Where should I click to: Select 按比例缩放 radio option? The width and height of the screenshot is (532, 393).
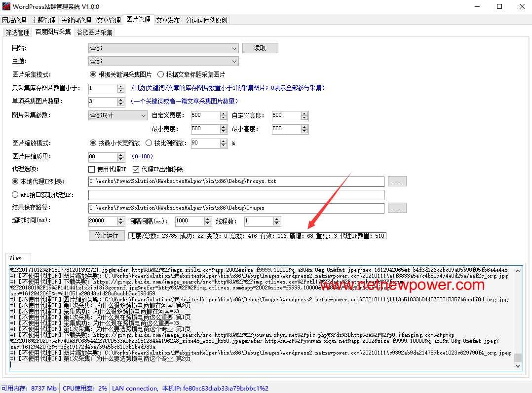point(166,143)
